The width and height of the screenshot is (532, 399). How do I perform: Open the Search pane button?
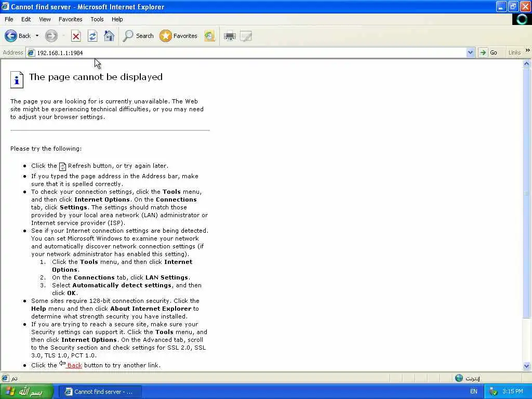click(138, 36)
